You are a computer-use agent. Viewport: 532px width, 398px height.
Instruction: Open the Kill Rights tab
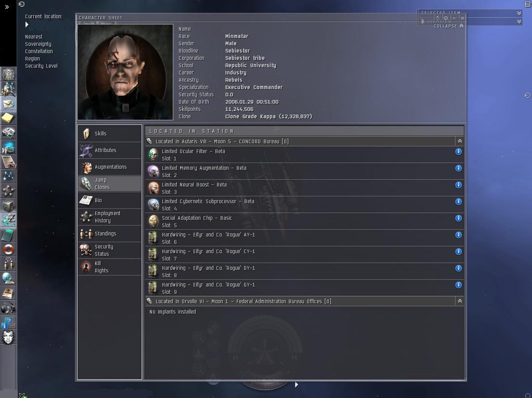(x=110, y=267)
